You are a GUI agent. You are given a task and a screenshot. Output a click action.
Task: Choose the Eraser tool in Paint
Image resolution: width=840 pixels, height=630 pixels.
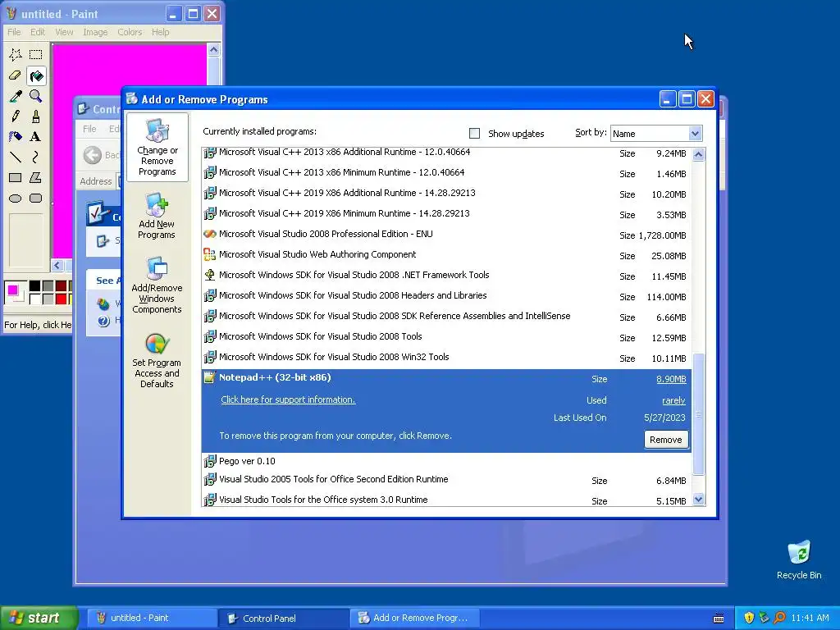[16, 75]
